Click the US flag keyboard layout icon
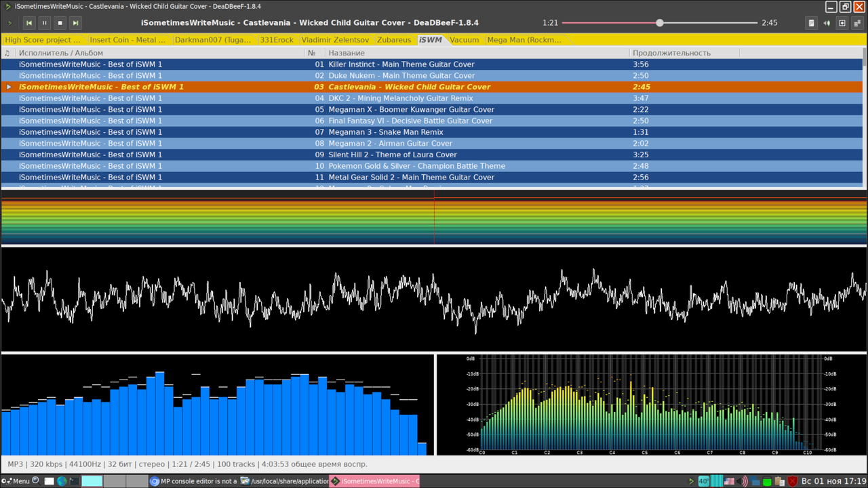 click(730, 481)
